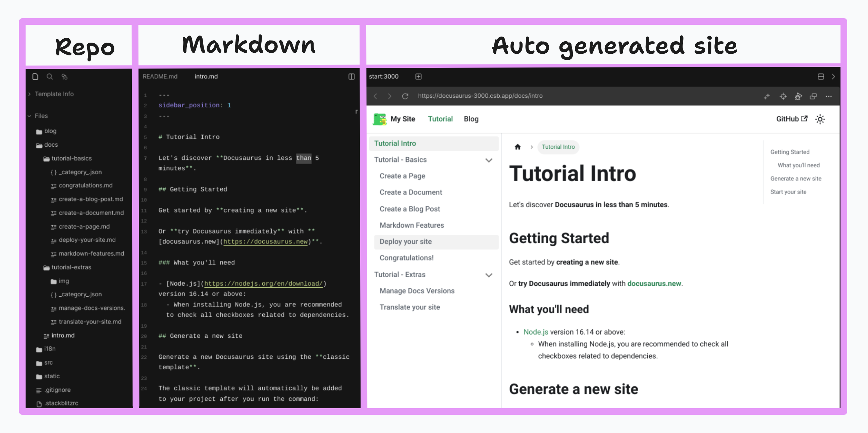Open the source control branch icon
Screen dimensions: 868x433
(x=64, y=77)
